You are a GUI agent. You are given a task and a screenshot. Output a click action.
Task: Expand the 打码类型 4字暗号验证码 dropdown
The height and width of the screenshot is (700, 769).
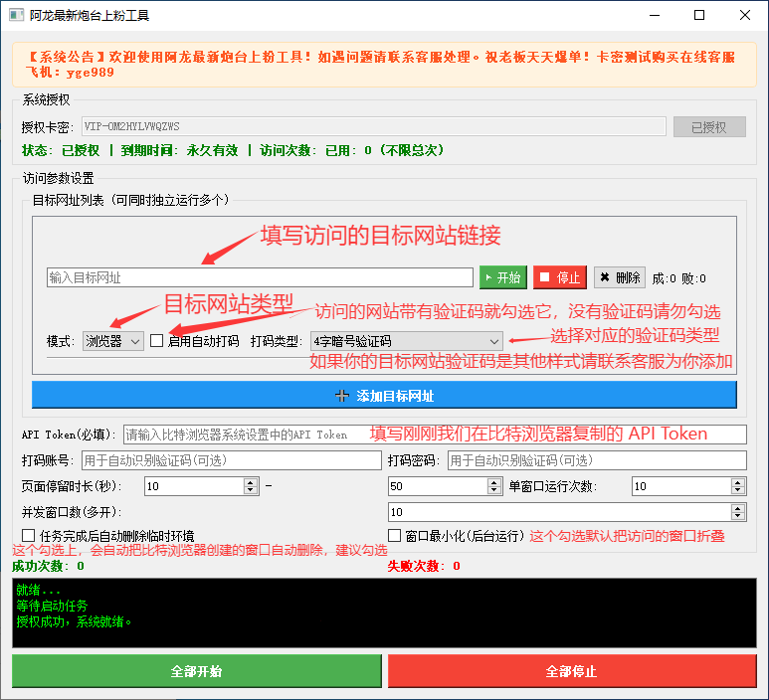click(406, 341)
